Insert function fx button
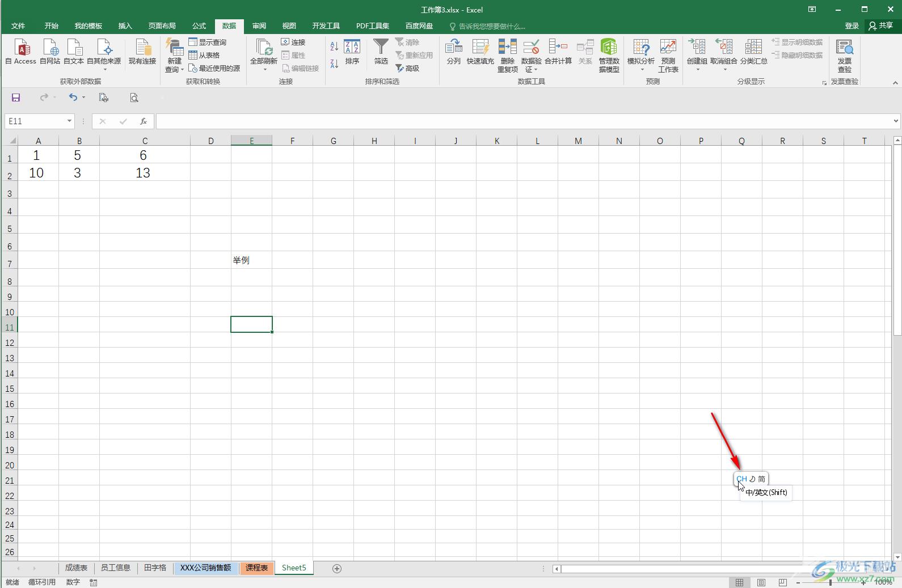 pyautogui.click(x=144, y=121)
